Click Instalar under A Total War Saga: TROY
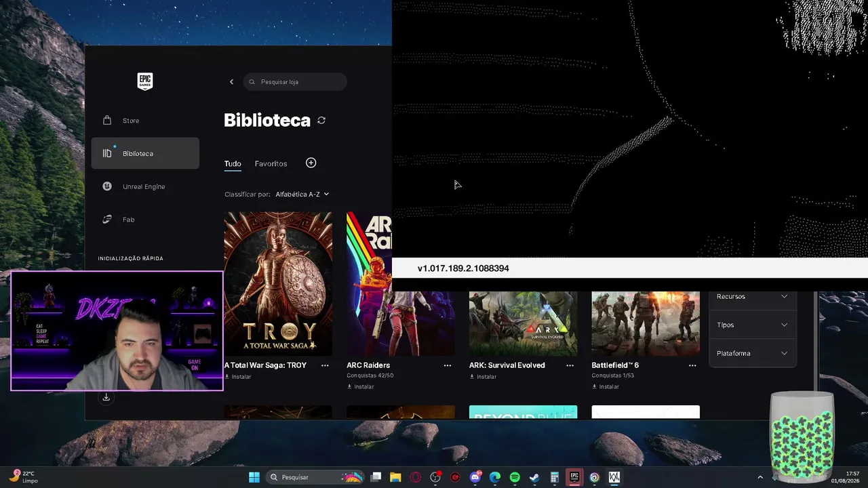 pos(238,377)
